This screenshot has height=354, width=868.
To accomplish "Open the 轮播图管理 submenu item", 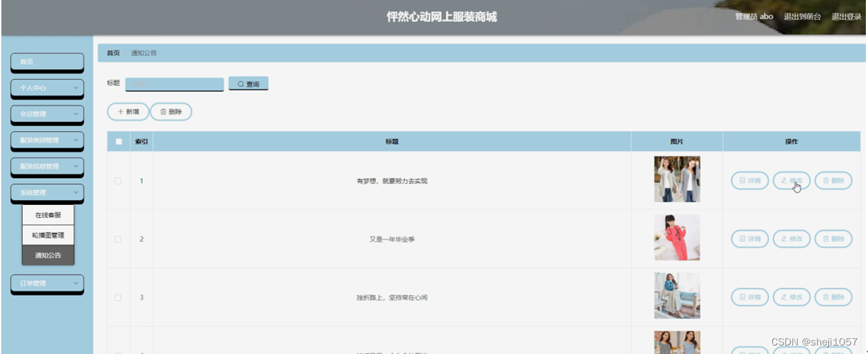I will click(48, 235).
